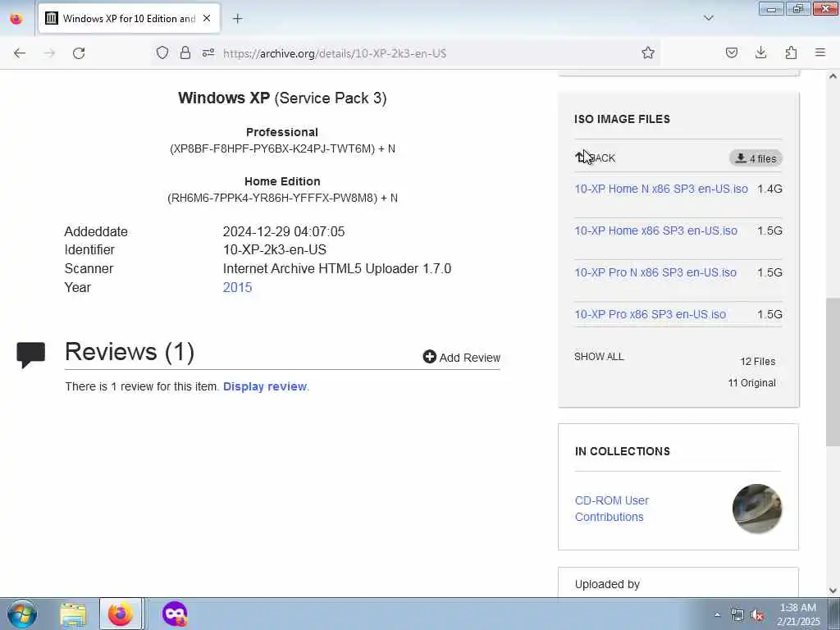Click the muted volume tray icon
Viewport: 840px width, 630px height.
pos(757,615)
